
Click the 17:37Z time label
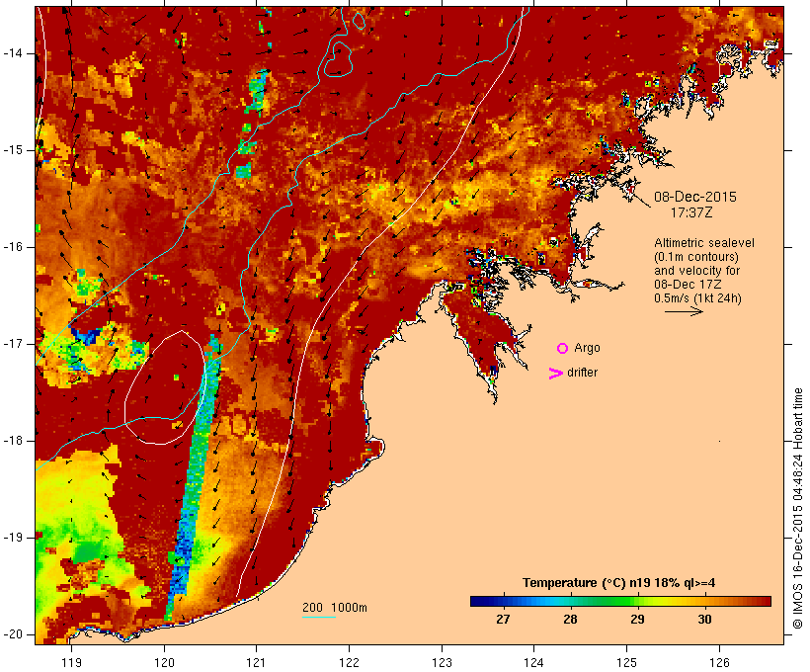[691, 212]
